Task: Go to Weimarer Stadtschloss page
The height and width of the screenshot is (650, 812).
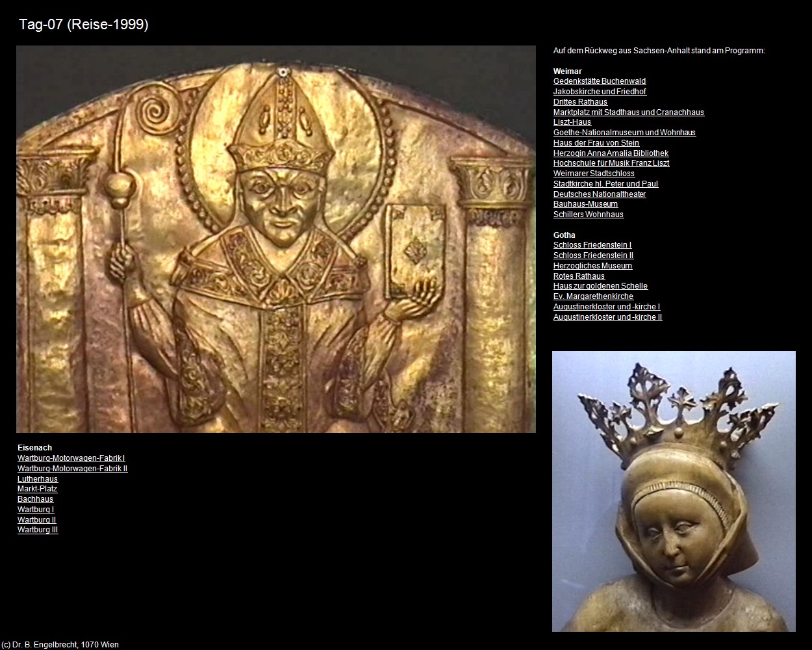Action: [594, 174]
